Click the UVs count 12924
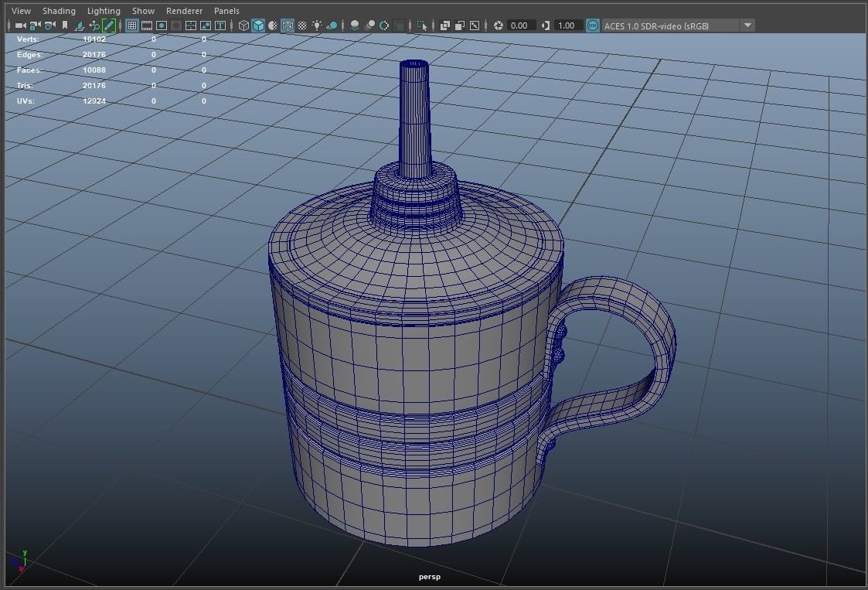Viewport: 868px width, 590px height. coord(94,101)
